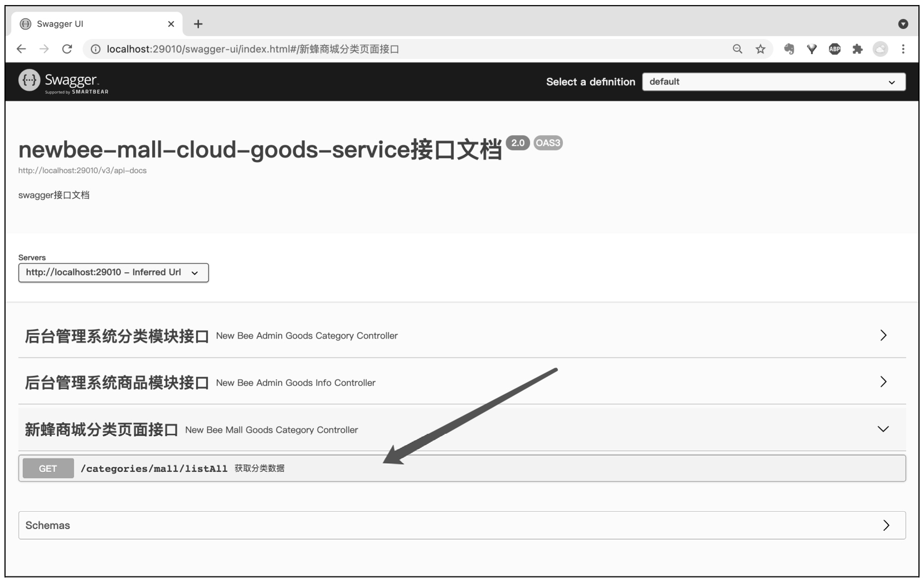Image resolution: width=924 pixels, height=582 pixels.
Task: Expand 后台管理系统分类模块接口 section chevron
Action: tap(883, 335)
